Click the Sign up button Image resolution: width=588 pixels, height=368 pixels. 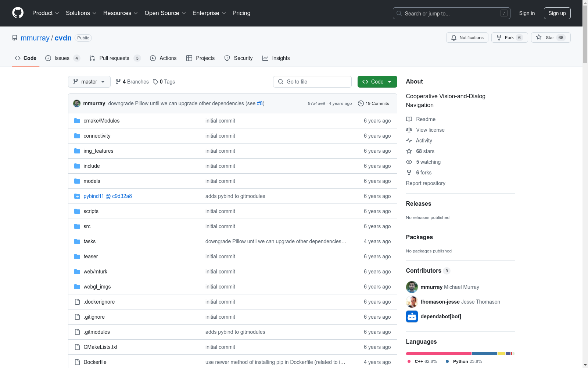[x=557, y=13]
